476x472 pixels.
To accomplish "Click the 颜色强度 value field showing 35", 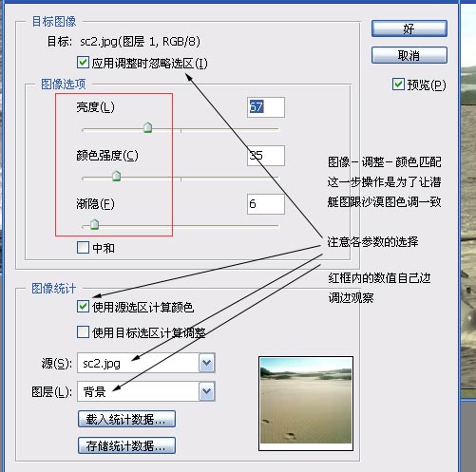I will pyautogui.click(x=266, y=156).
